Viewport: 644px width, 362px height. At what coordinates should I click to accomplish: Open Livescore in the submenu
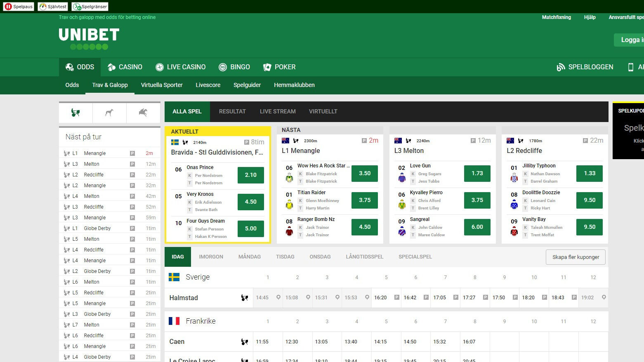tap(208, 85)
